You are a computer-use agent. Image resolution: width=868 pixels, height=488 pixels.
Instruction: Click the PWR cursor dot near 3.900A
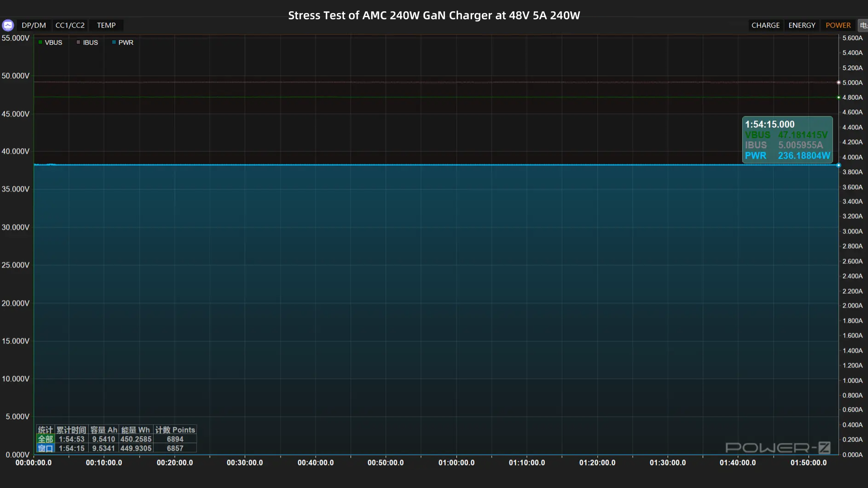(x=839, y=165)
